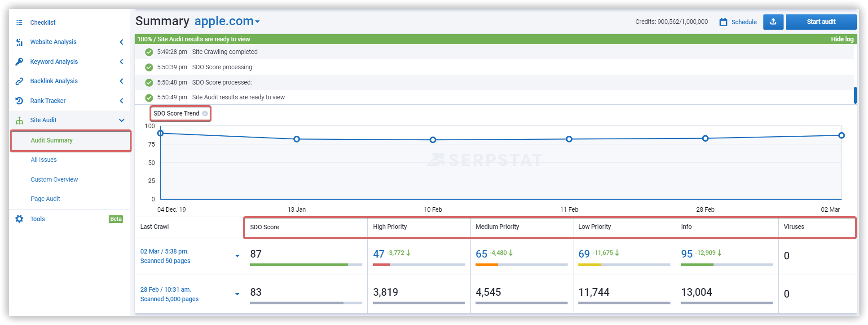Viewport: 868px width, 325px height.
Task: Click the SDO Score column header
Action: [264, 227]
